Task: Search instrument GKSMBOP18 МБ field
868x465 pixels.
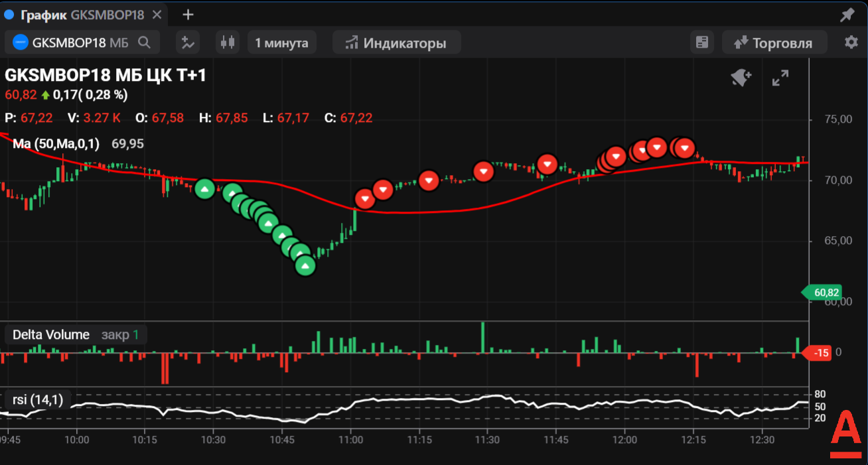Action: 82,42
